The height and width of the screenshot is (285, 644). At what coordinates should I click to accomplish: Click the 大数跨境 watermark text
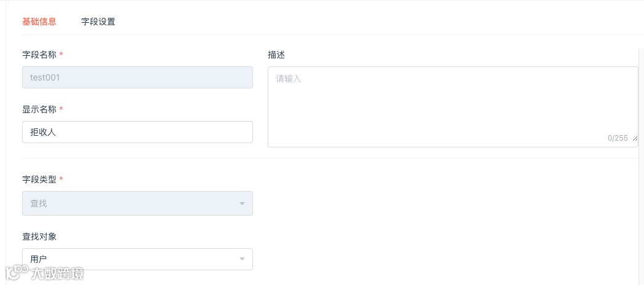[58, 273]
